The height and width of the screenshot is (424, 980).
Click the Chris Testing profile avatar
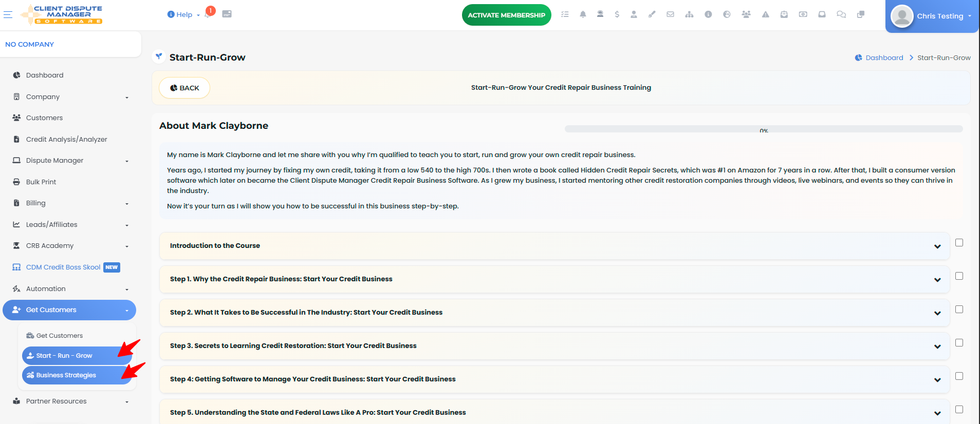click(902, 16)
